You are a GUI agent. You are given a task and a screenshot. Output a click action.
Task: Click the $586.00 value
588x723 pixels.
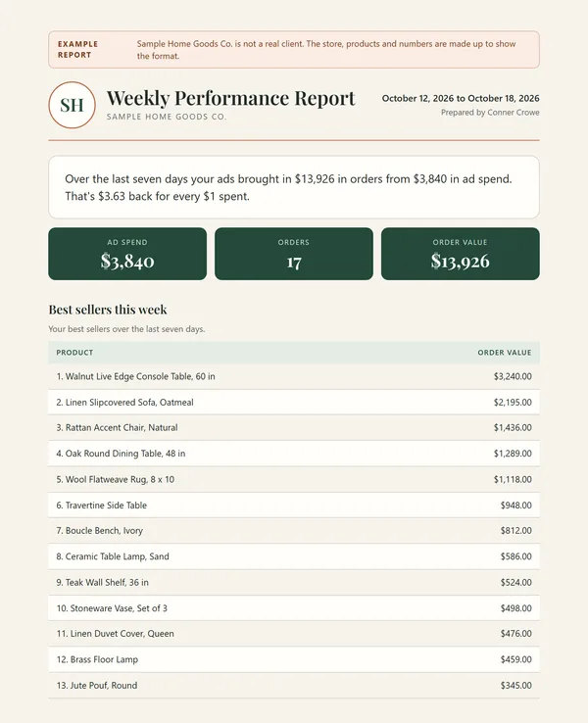point(516,556)
